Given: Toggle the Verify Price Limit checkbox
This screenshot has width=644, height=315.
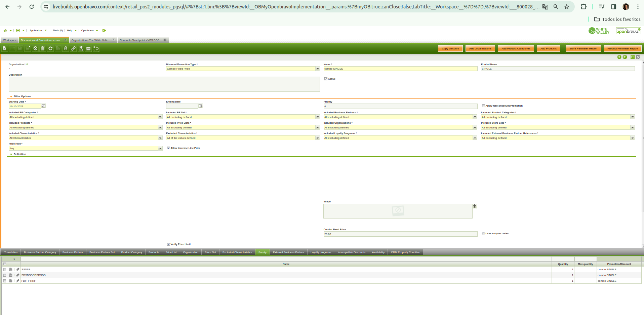Looking at the screenshot, I should (168, 244).
